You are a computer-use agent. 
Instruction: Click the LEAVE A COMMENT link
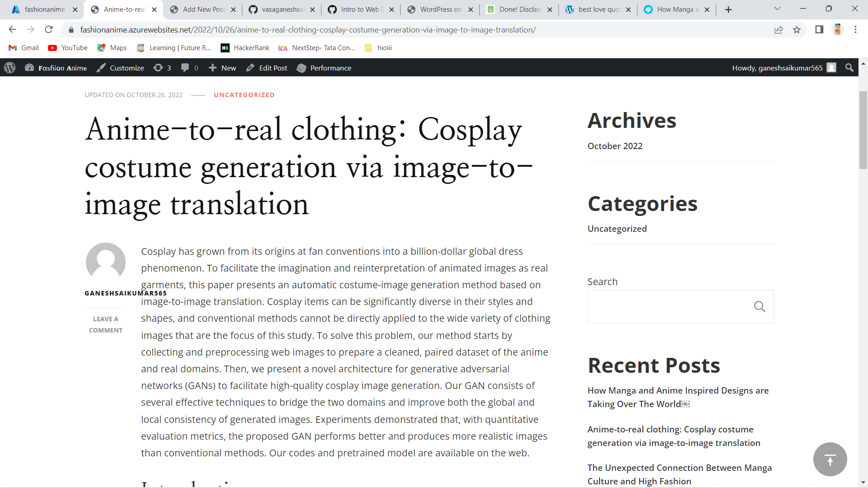(105, 324)
